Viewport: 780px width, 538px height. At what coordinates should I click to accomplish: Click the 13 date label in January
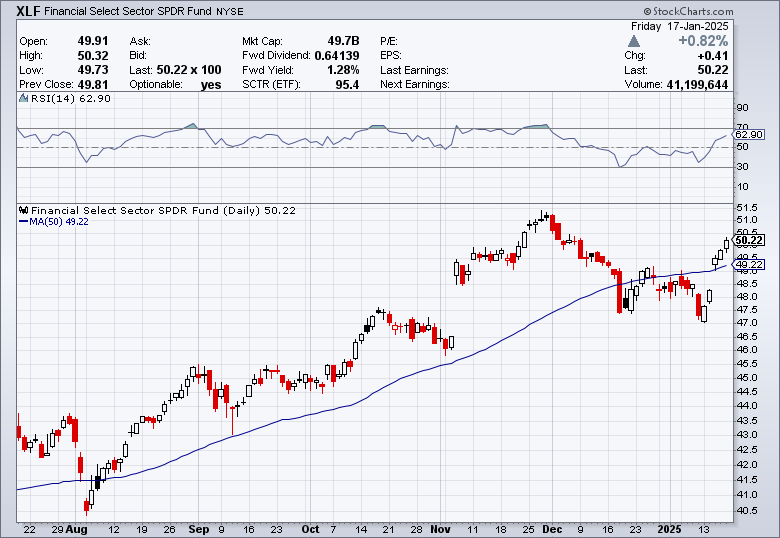(703, 530)
